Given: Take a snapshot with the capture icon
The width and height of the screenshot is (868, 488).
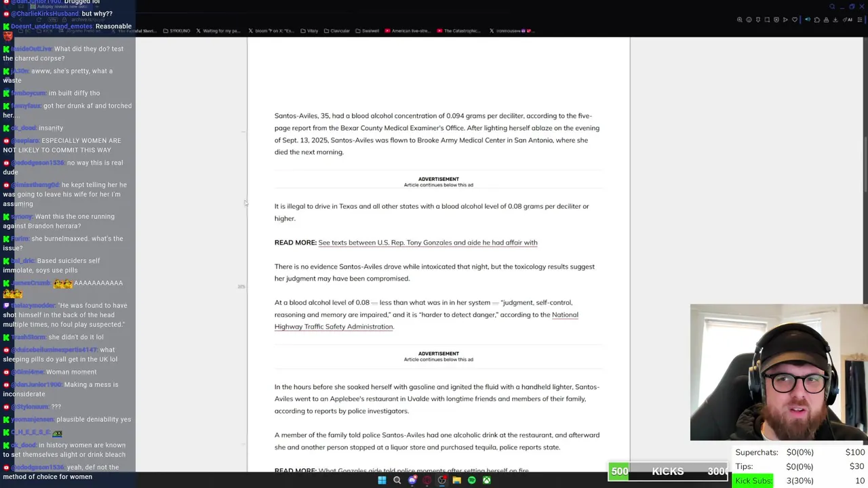Looking at the screenshot, I should pyautogui.click(x=767, y=20).
